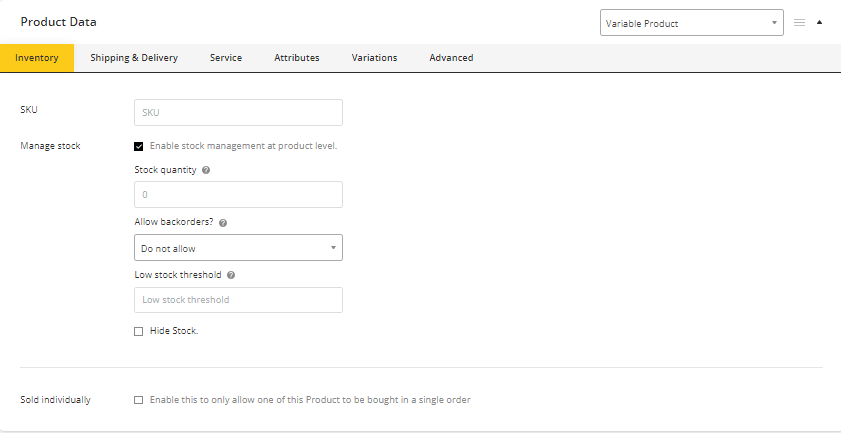Enable the Hide Stock checkbox
The width and height of the screenshot is (841, 433).
[139, 332]
